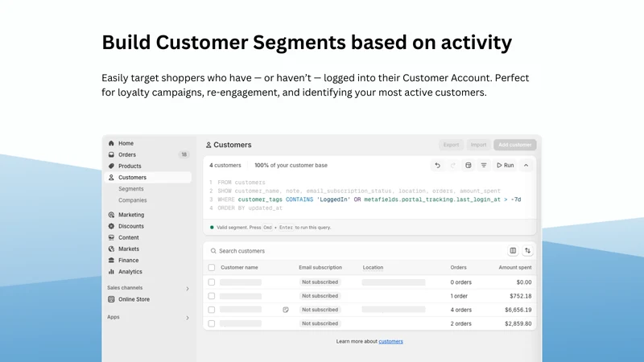Click the '1 order' cell
644x362 pixels.
click(459, 296)
